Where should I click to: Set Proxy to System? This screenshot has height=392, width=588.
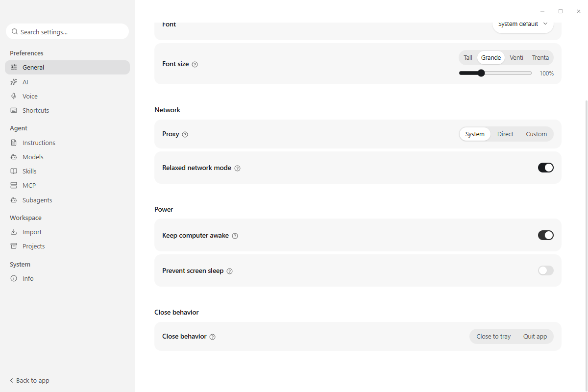click(x=475, y=134)
